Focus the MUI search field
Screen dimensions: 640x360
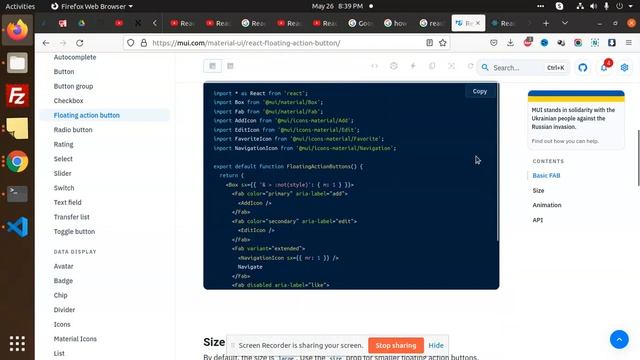523,68
